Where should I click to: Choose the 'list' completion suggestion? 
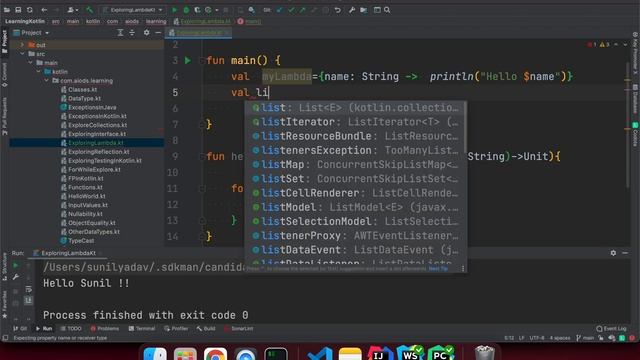356,108
